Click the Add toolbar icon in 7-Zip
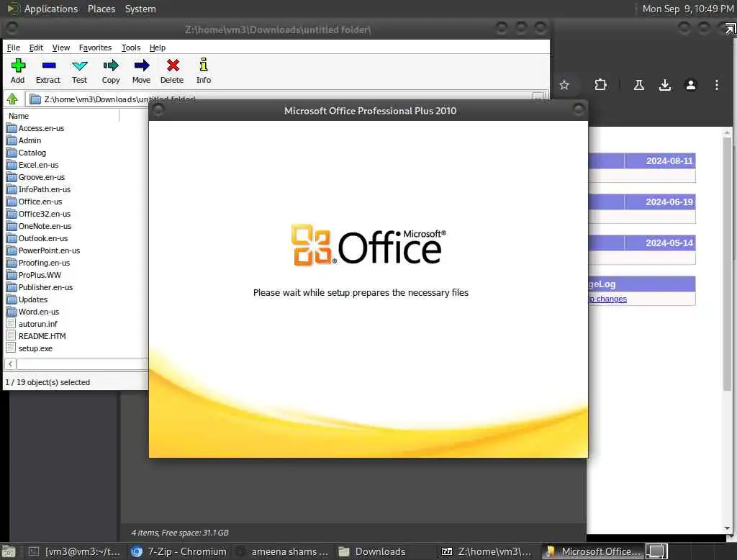 [x=18, y=71]
